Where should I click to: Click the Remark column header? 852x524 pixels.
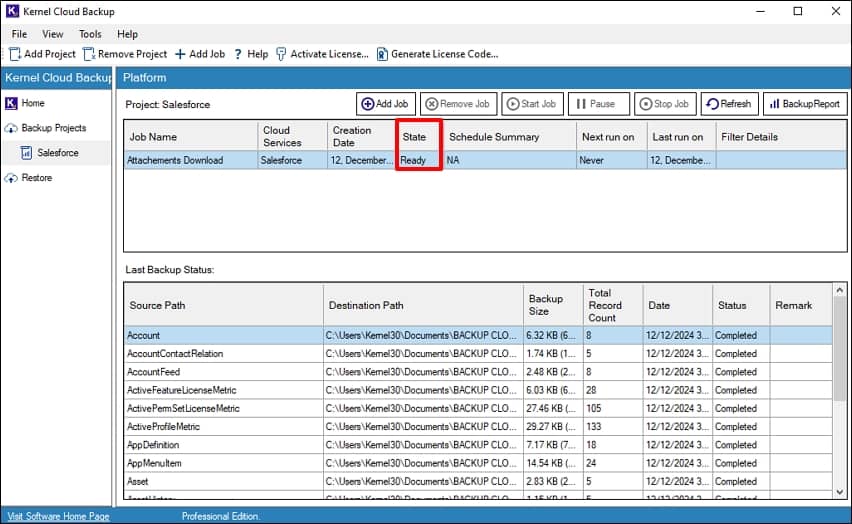[x=801, y=305]
